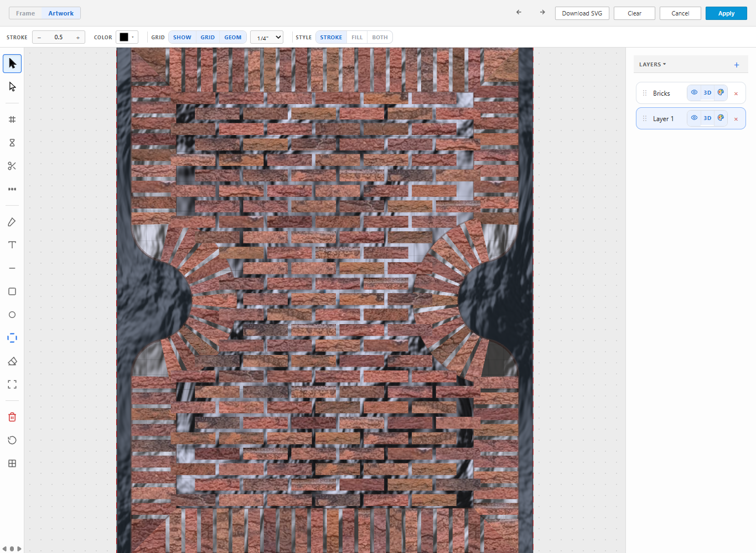
Task: Select the line tool
Action: pyautogui.click(x=12, y=268)
